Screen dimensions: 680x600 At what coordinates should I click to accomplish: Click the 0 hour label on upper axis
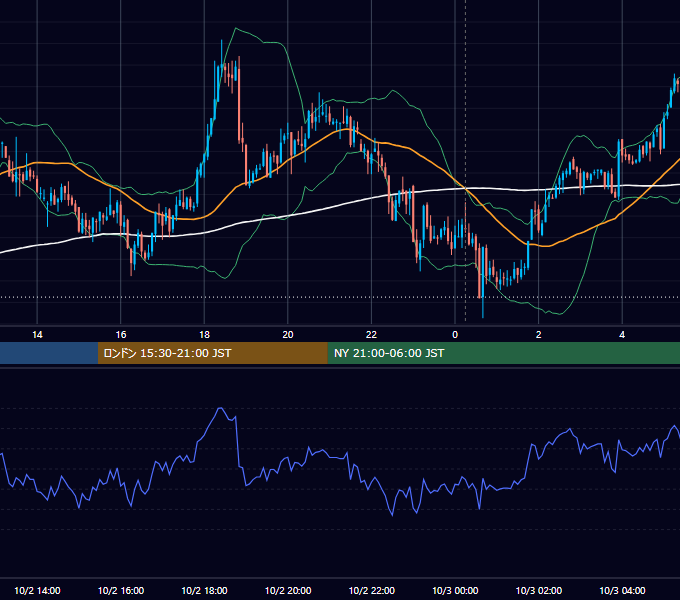(x=455, y=335)
